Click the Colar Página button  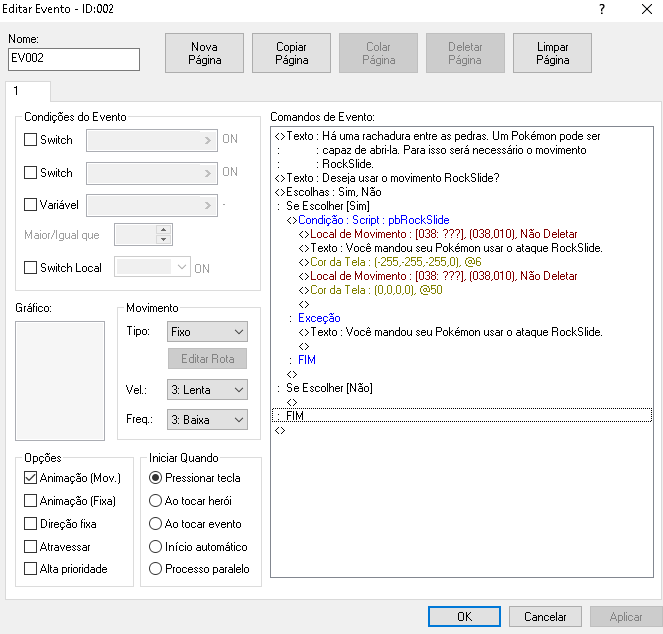[x=378, y=53]
